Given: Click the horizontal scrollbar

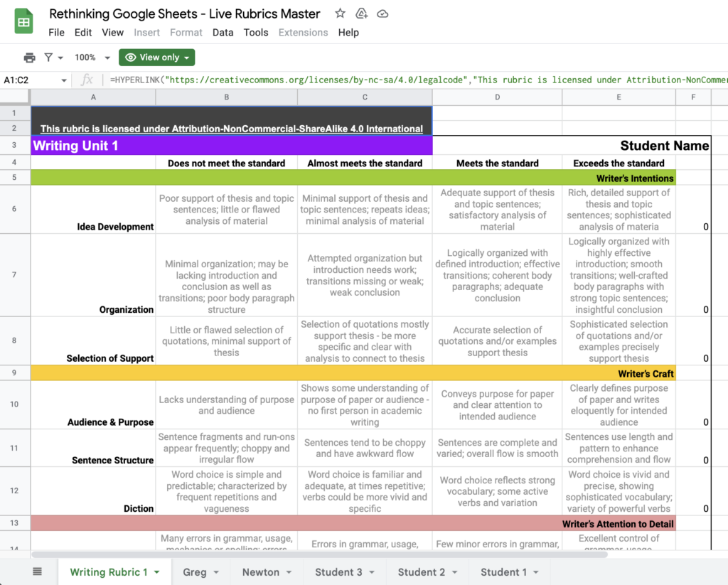Looking at the screenshot, I should (x=319, y=554).
